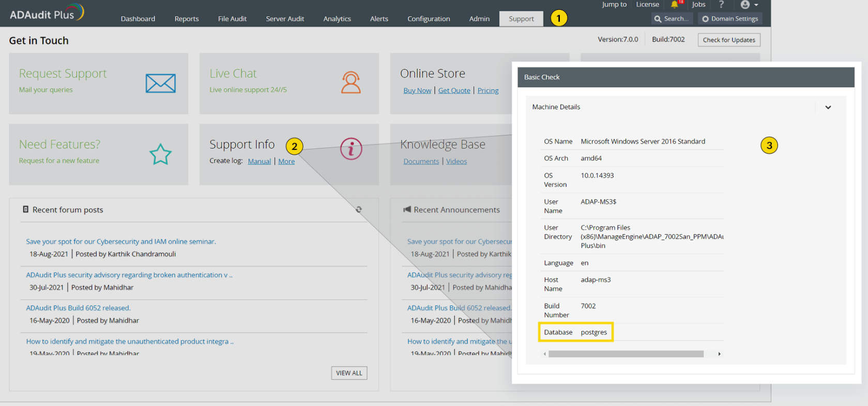Click the '10.0.14393' OS Version value

[597, 175]
